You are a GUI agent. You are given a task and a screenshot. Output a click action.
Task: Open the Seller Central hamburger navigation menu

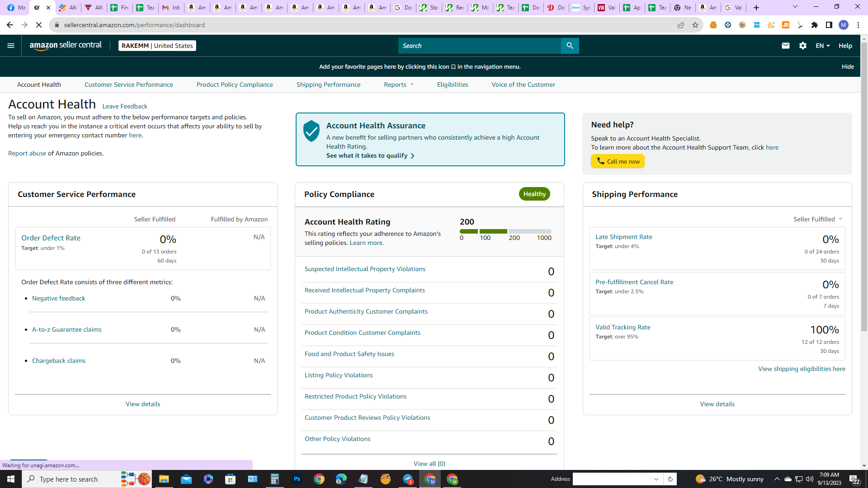11,46
